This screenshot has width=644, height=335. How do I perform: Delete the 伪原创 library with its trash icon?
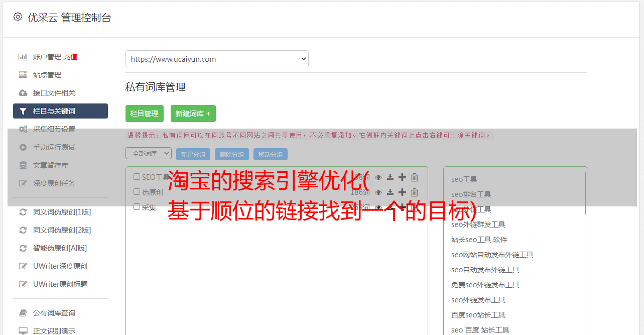click(415, 192)
